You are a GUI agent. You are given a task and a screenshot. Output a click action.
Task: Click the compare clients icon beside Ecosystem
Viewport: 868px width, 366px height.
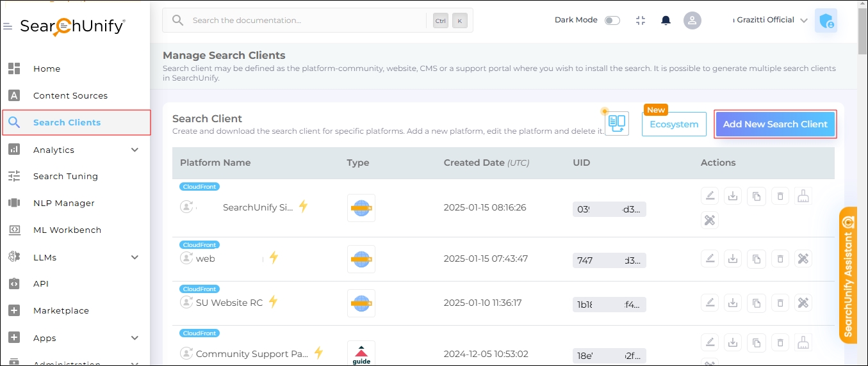pyautogui.click(x=617, y=123)
